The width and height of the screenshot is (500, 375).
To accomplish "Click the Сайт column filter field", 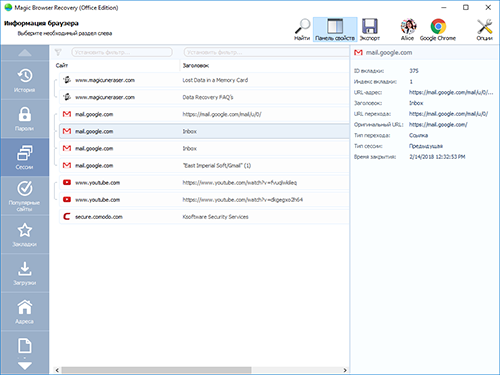I will pyautogui.click(x=122, y=52).
